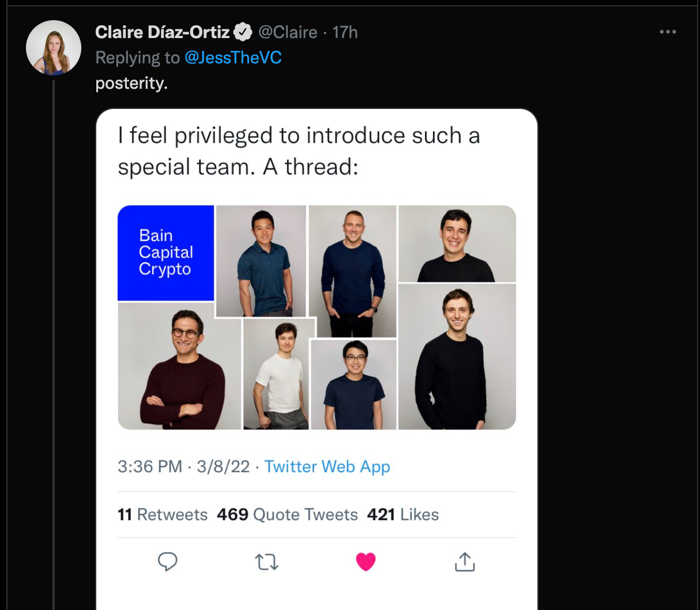This screenshot has width=700, height=610.
Task: Open the @JessTheVC profile link
Action: (x=233, y=58)
